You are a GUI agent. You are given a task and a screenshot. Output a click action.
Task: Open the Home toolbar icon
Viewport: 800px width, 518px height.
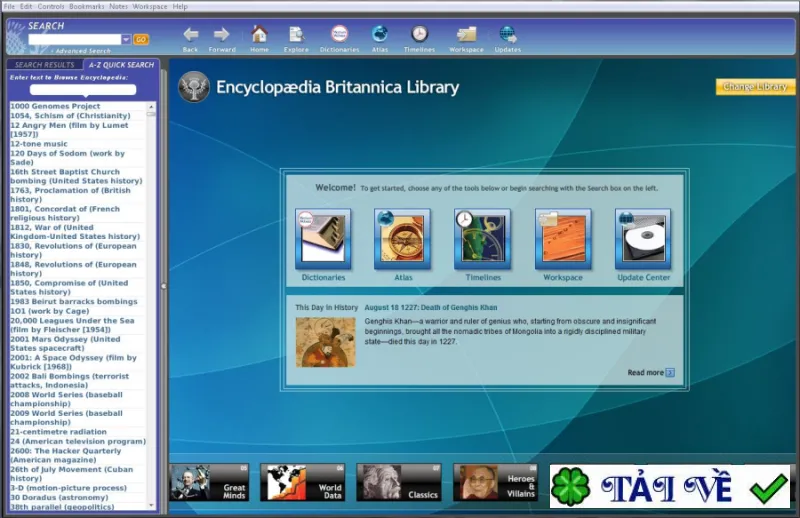coord(259,34)
